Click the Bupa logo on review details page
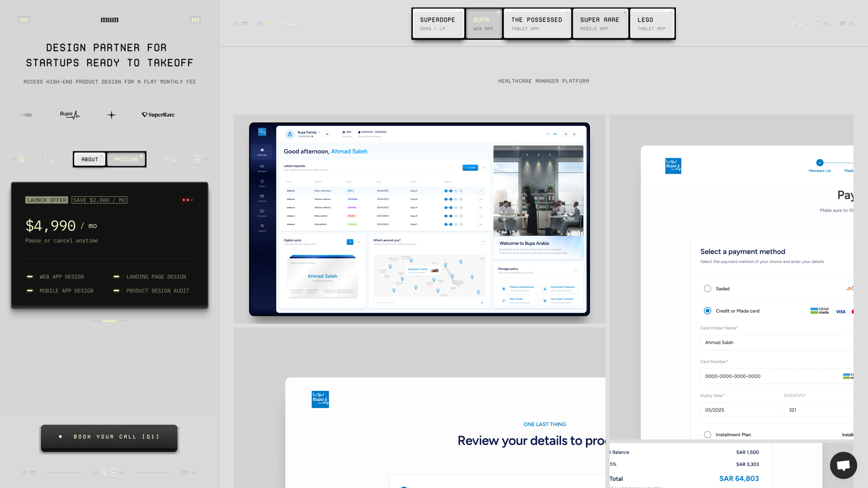 click(x=320, y=399)
